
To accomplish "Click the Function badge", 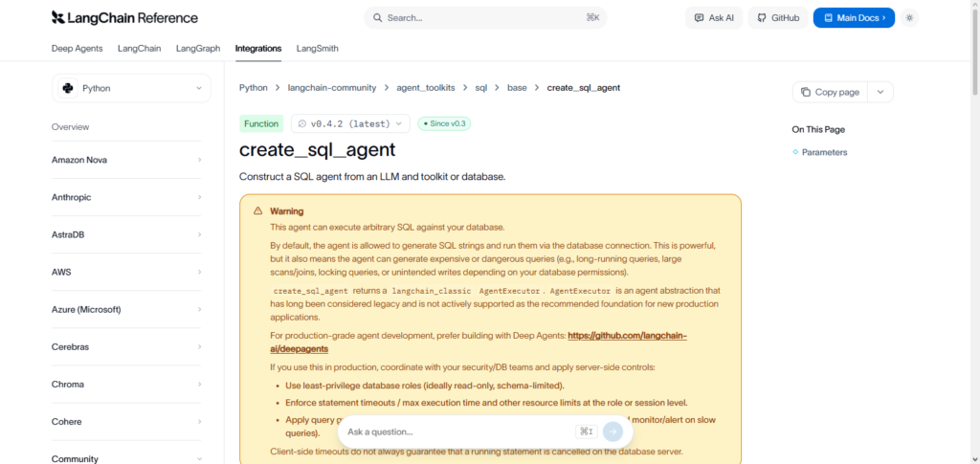I will (x=261, y=123).
